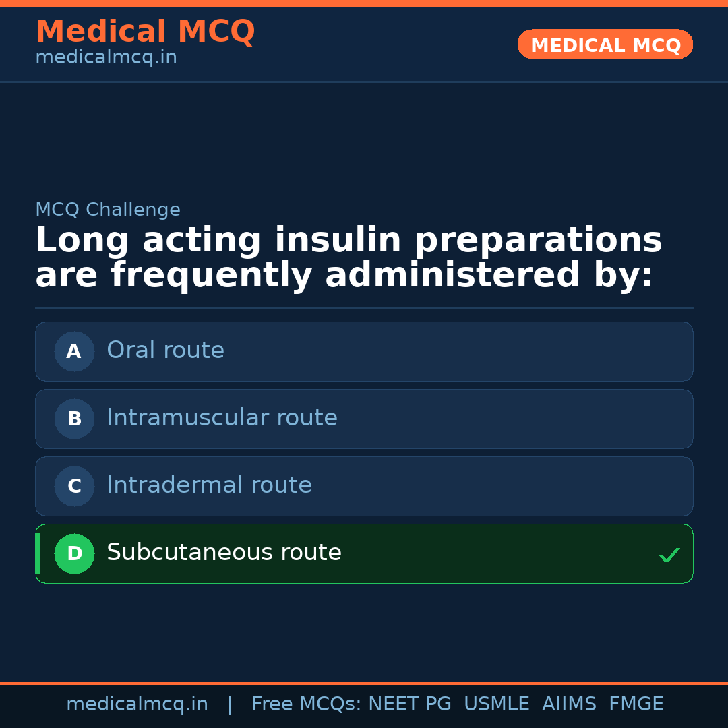The image size is (728, 728).
Task: Click the B letter circle badge
Action: (74, 419)
